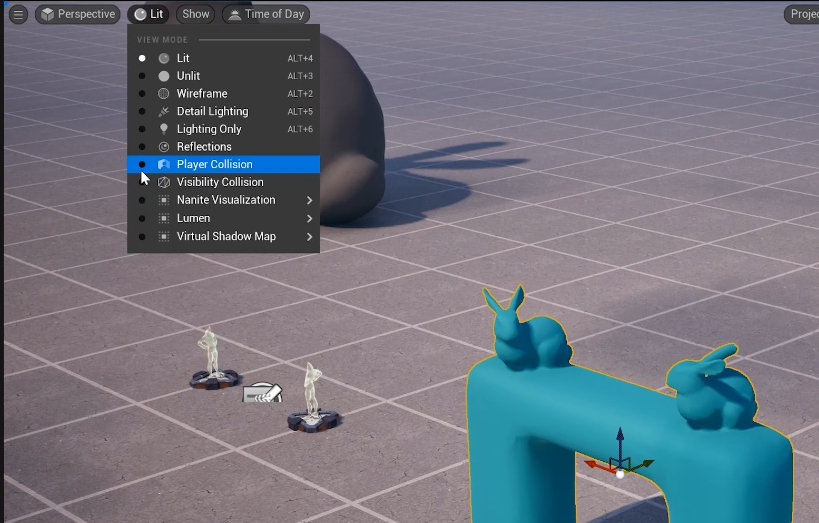The width and height of the screenshot is (819, 523).
Task: Click the ALT+4 shortcut text
Action: 300,59
